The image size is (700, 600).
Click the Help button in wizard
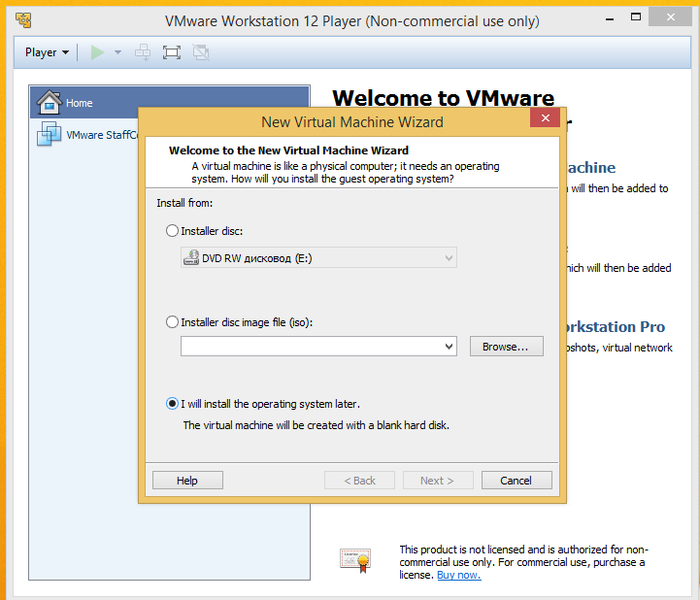coord(187,481)
